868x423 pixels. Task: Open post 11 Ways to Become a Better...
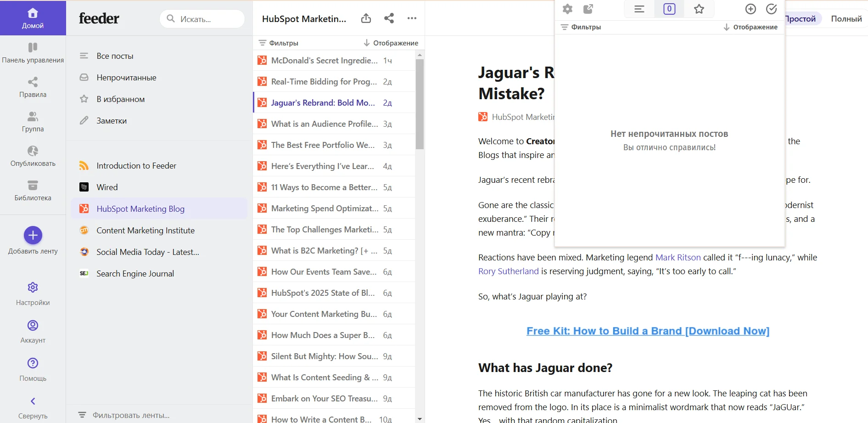(334, 187)
